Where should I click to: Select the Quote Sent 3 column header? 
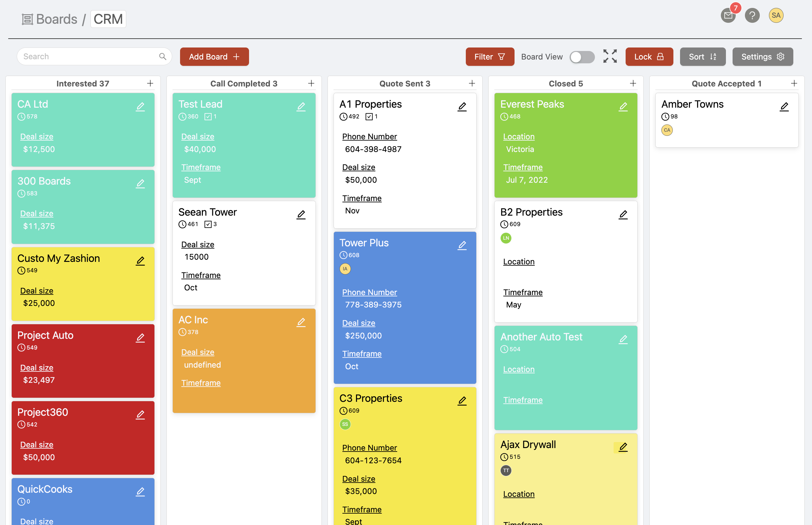[x=405, y=84]
